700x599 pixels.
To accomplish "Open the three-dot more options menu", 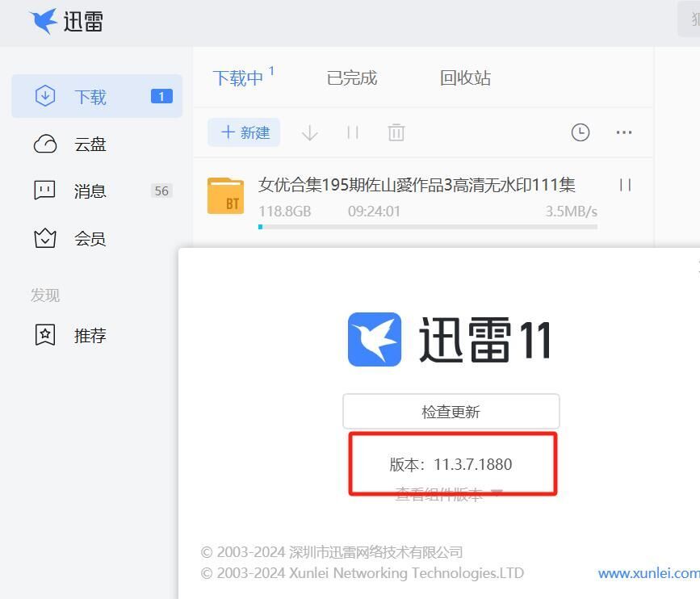I will tap(624, 132).
